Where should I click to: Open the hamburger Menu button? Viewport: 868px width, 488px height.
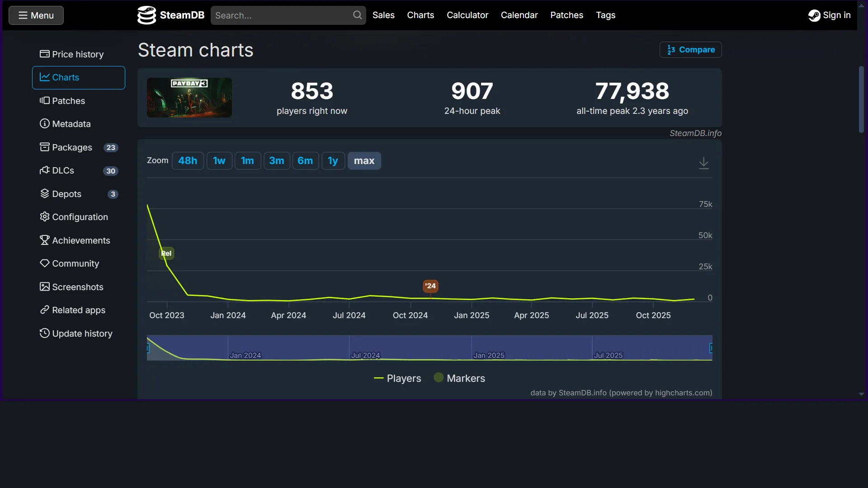click(x=36, y=15)
